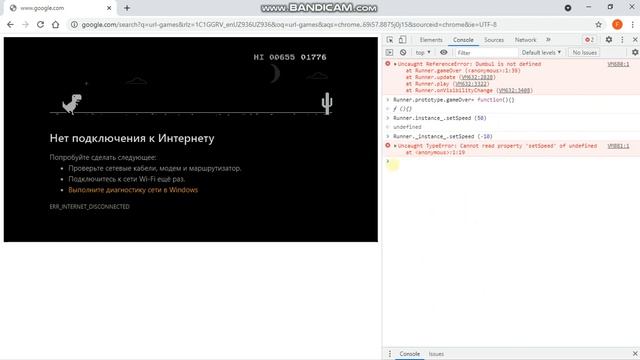The image size is (640, 360).
Task: Select the www.google.com browser tab
Action: click(x=59, y=8)
